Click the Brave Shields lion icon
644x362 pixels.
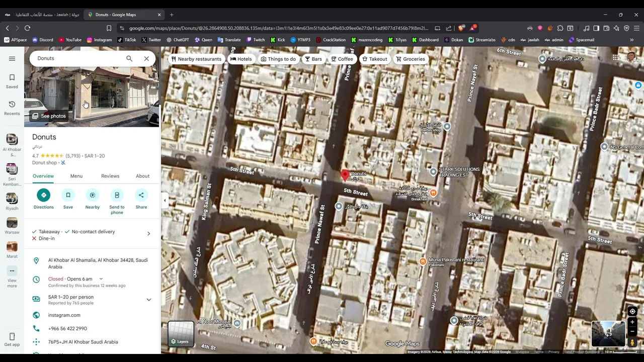(460, 28)
